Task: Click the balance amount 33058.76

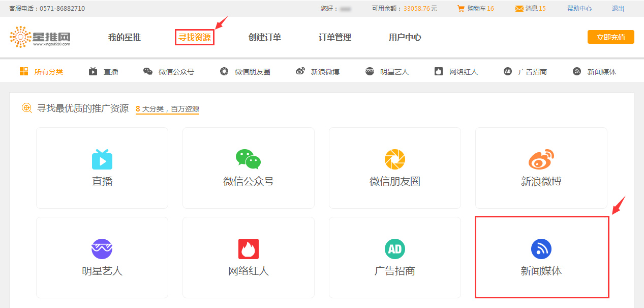Action: 417,9
